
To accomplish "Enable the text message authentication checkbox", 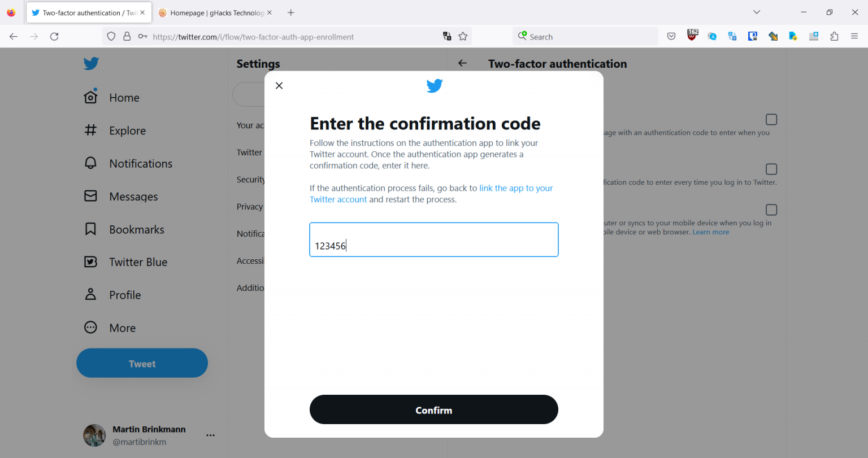I will [x=771, y=119].
